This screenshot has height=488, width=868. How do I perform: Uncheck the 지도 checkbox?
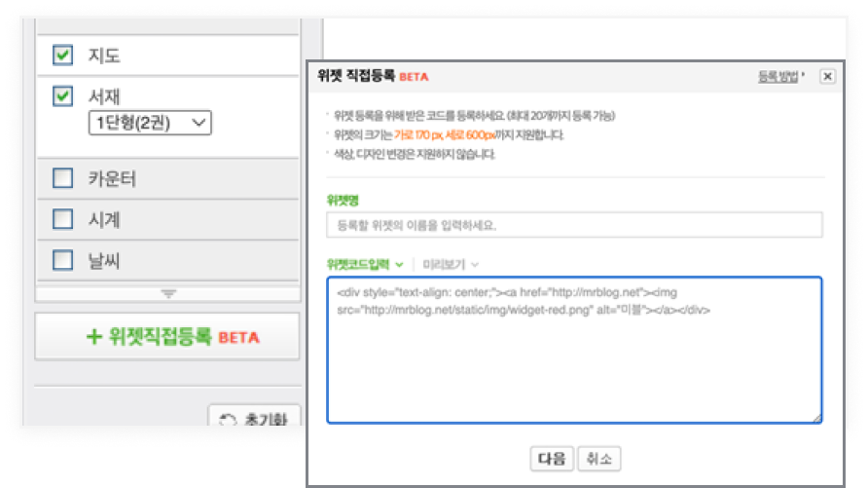pos(62,55)
